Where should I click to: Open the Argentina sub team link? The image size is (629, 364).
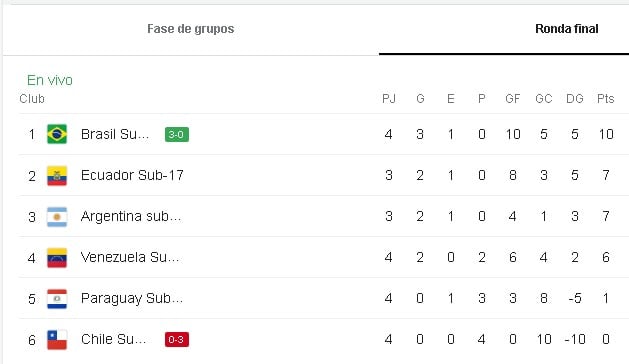(x=131, y=217)
